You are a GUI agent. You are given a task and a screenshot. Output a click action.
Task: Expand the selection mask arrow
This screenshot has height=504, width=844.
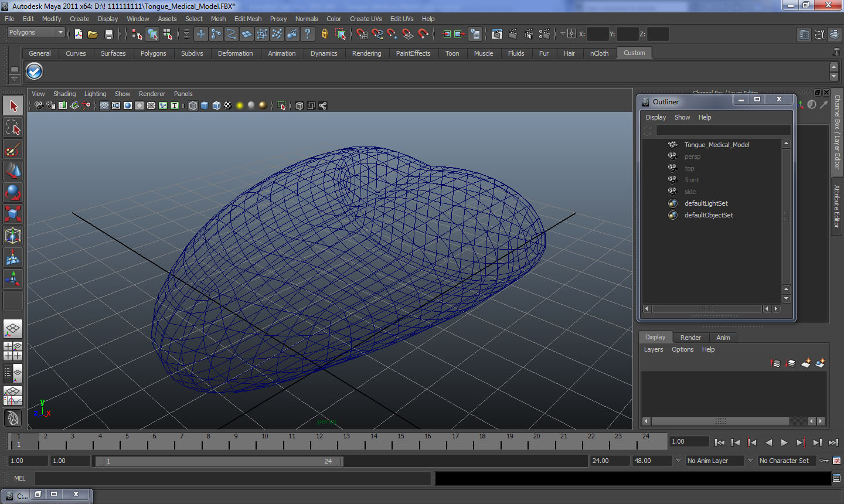(186, 34)
